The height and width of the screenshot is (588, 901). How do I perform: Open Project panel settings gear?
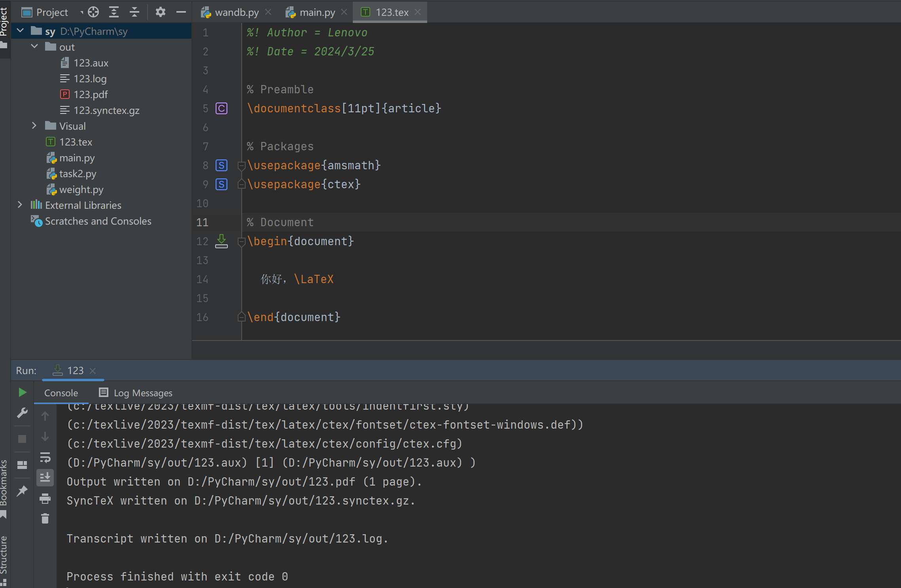point(160,12)
